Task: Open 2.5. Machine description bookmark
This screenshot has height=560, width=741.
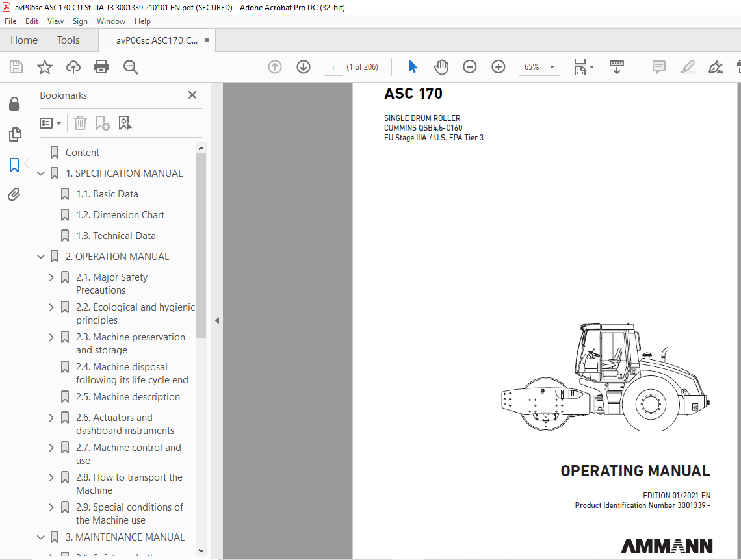Action: coord(128,397)
